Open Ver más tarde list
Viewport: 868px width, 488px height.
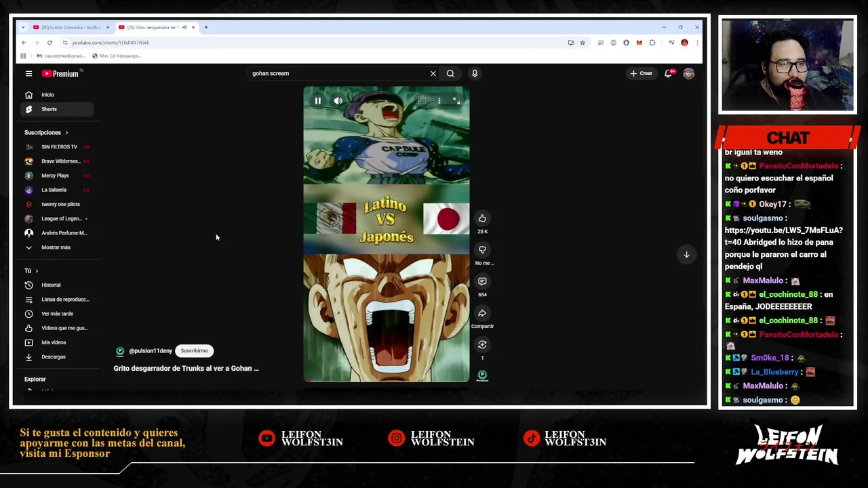tap(57, 314)
